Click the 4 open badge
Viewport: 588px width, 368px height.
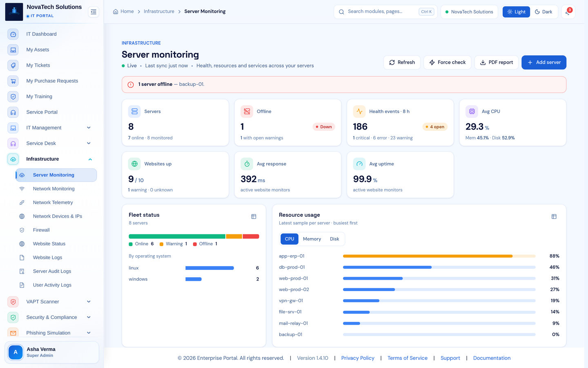pos(435,127)
